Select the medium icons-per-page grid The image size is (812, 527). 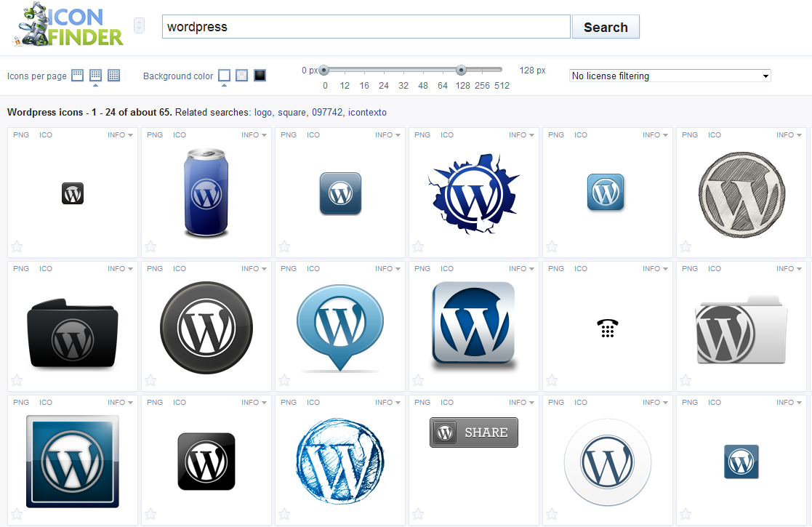pos(95,75)
